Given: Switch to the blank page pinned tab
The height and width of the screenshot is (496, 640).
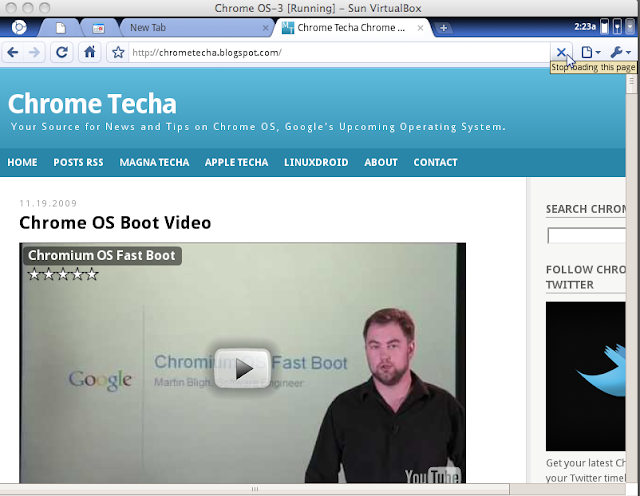Looking at the screenshot, I should pyautogui.click(x=60, y=28).
